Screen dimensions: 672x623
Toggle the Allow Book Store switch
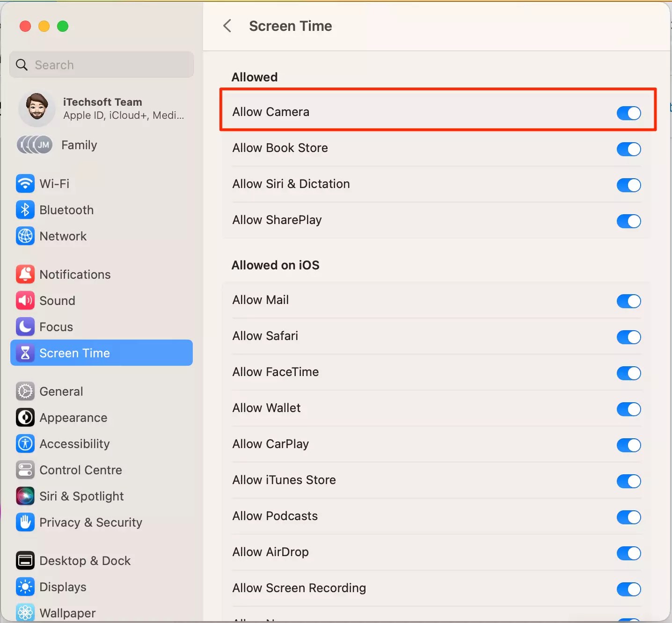628,149
